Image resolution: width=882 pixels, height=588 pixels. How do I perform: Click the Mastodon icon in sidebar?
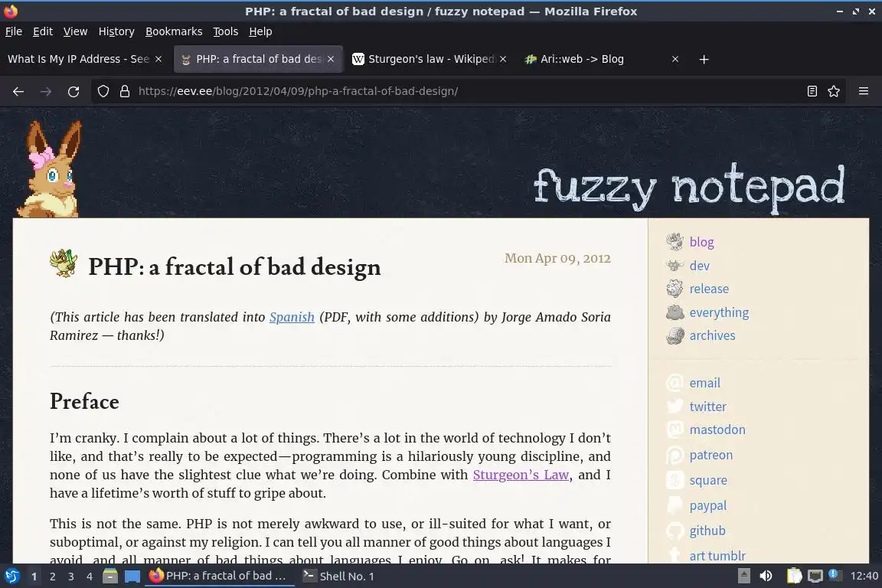(675, 430)
